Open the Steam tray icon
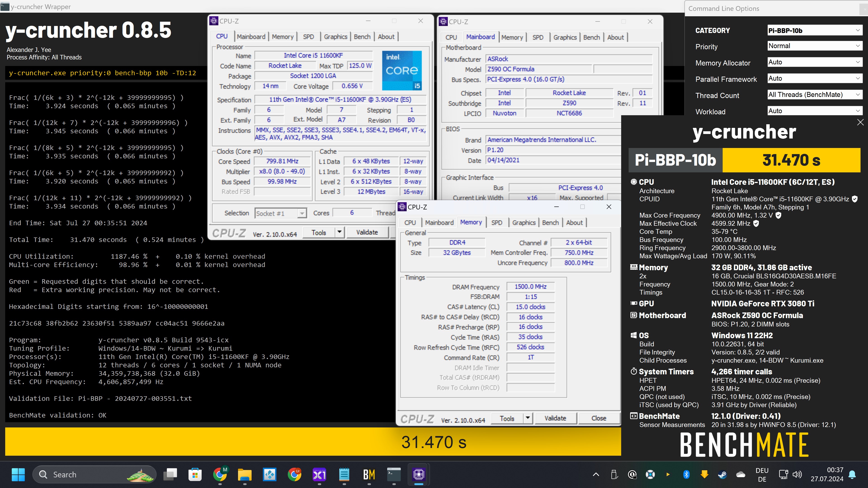 [722, 474]
